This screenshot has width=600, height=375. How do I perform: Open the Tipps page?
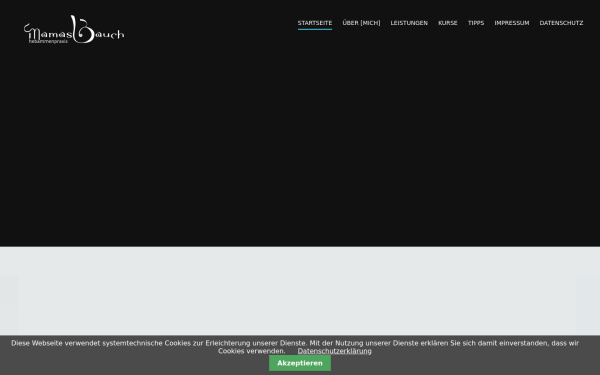[x=476, y=23]
